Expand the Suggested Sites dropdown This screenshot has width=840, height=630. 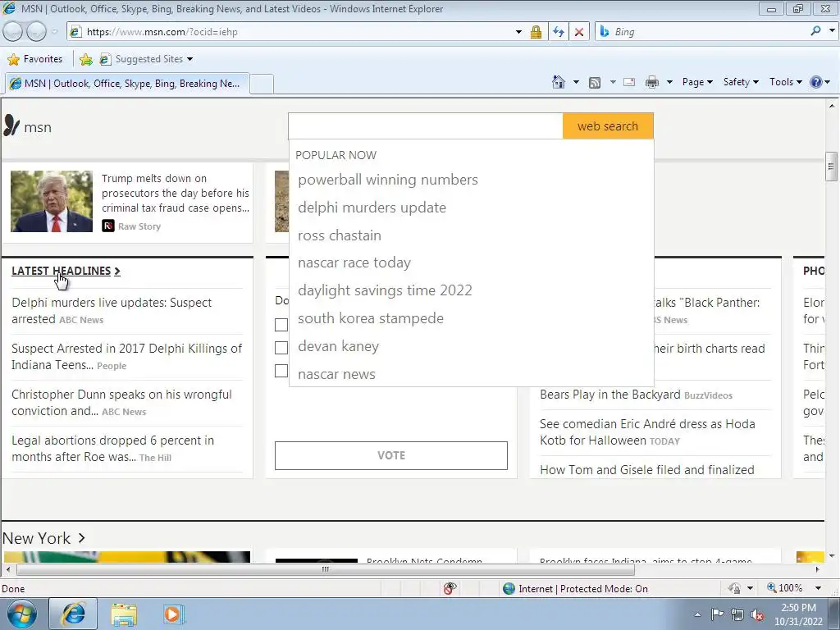point(189,59)
